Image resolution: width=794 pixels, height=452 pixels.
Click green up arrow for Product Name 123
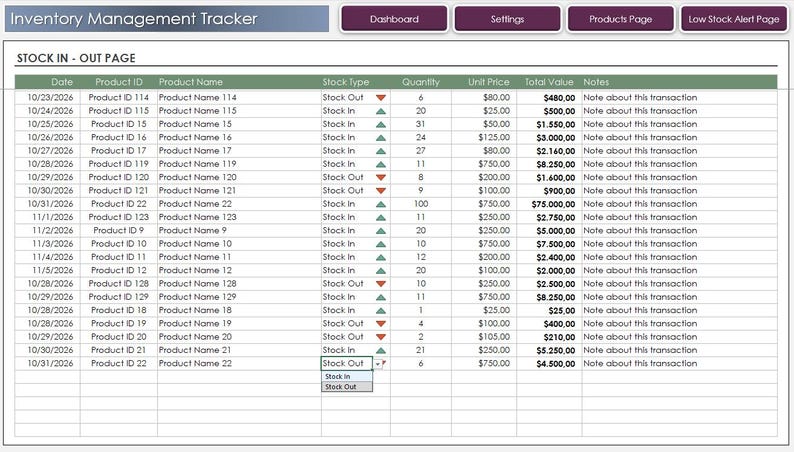381,217
